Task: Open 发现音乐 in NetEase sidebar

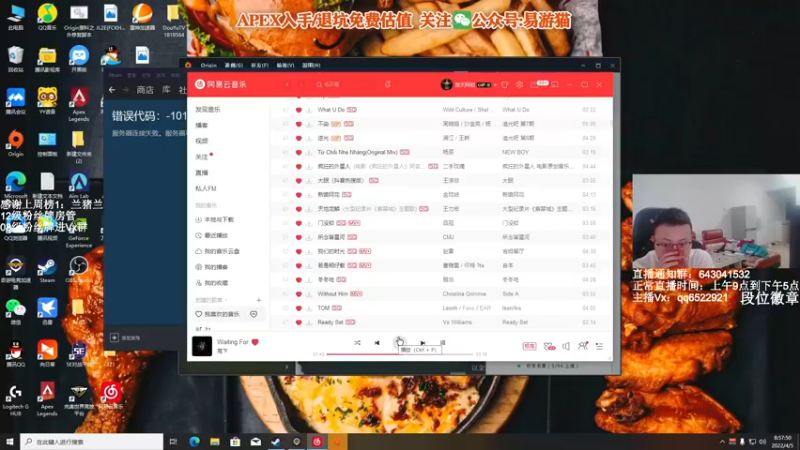Action: pos(208,110)
